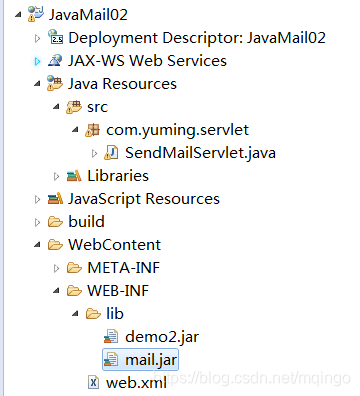Collapse the com.yuming.servlet package

[x=75, y=130]
